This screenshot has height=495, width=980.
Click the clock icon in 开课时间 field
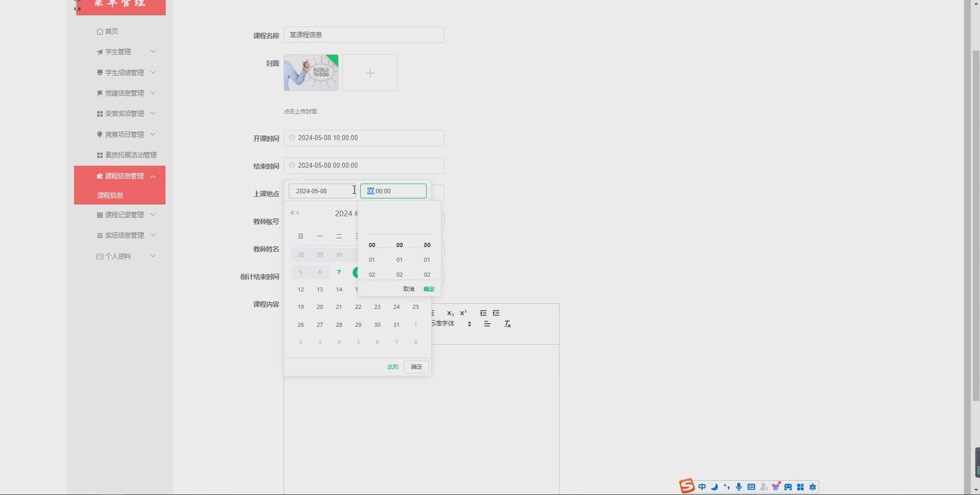(291, 138)
